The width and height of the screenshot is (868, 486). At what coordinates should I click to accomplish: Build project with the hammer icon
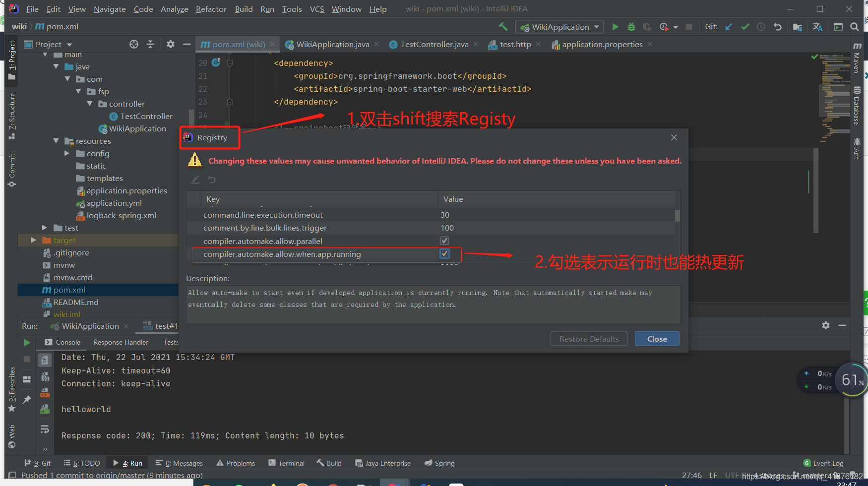[503, 27]
